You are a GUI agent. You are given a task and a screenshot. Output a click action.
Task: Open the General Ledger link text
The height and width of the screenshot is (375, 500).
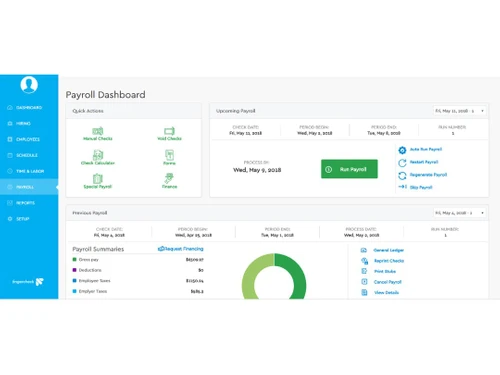coord(389,250)
